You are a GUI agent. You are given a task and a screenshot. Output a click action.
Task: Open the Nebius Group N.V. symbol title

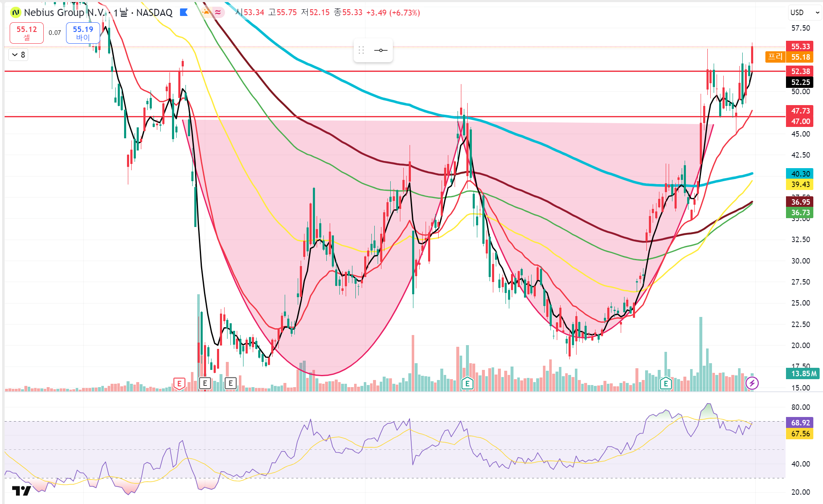click(x=64, y=13)
